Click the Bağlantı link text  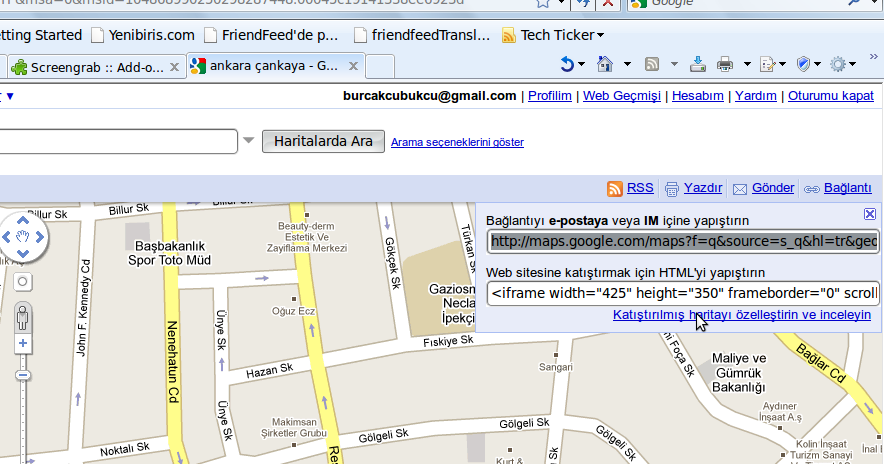(848, 188)
